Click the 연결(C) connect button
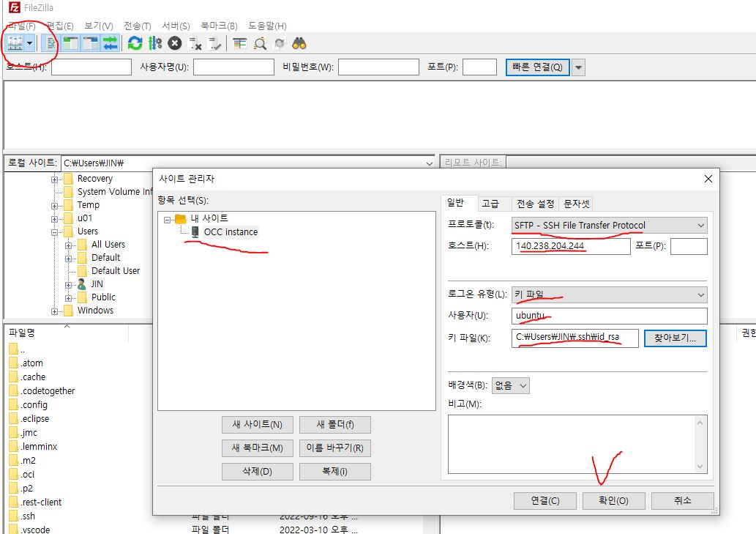The width and height of the screenshot is (756, 534). 544,501
